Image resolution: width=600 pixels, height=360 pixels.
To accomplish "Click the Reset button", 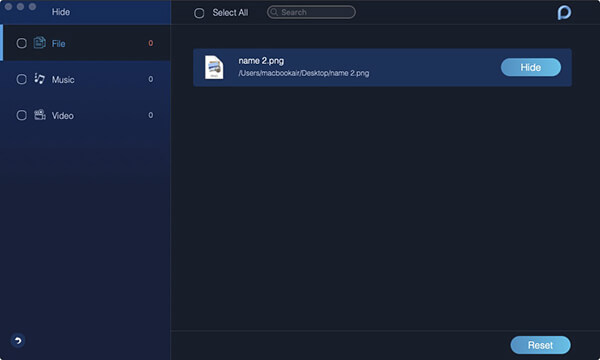I will click(x=540, y=345).
